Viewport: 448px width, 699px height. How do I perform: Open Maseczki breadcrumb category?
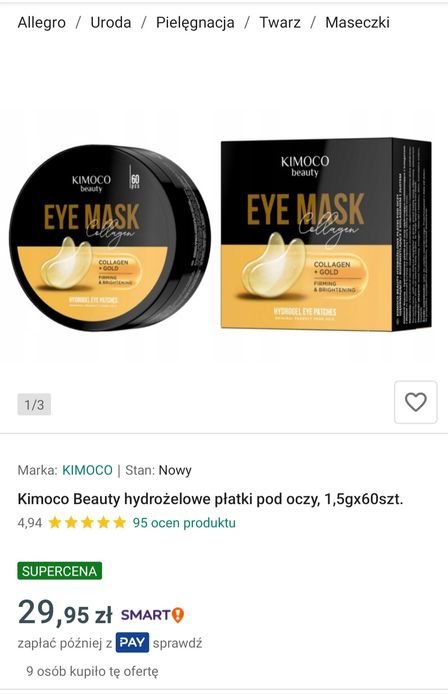(358, 22)
